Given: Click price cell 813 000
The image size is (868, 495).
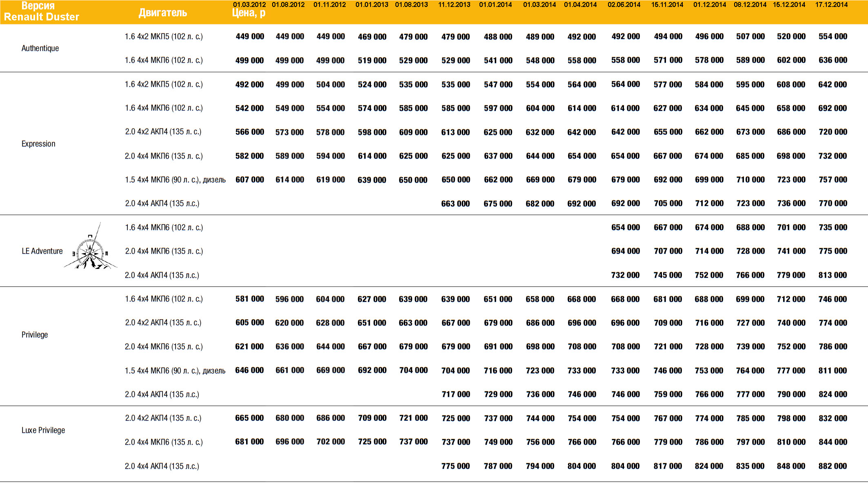Looking at the screenshot, I should pos(832,275).
